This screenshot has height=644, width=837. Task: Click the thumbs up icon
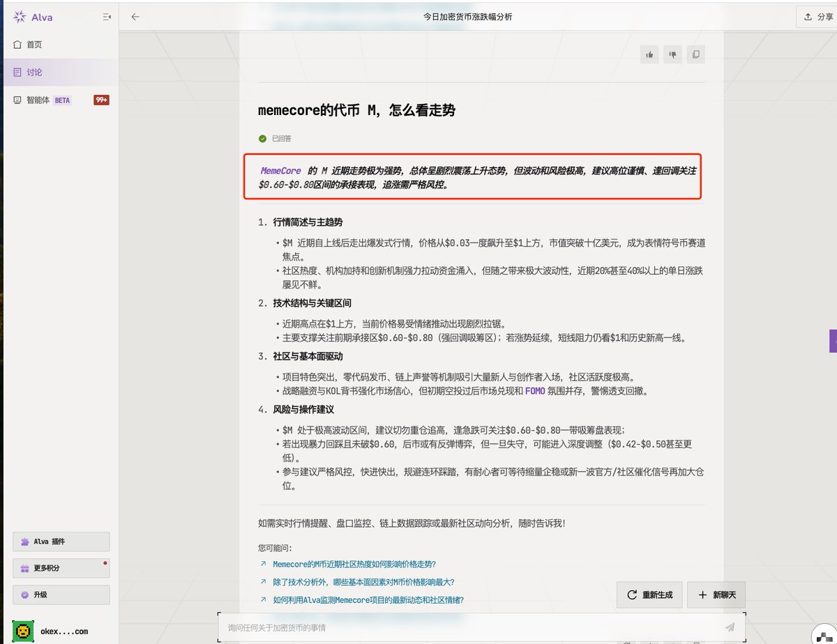click(x=650, y=54)
